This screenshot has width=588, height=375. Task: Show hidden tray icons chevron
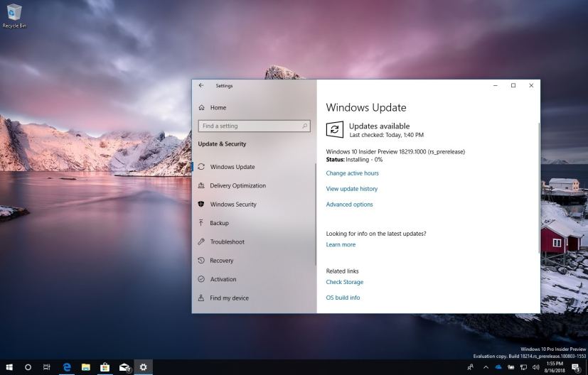tap(486, 367)
